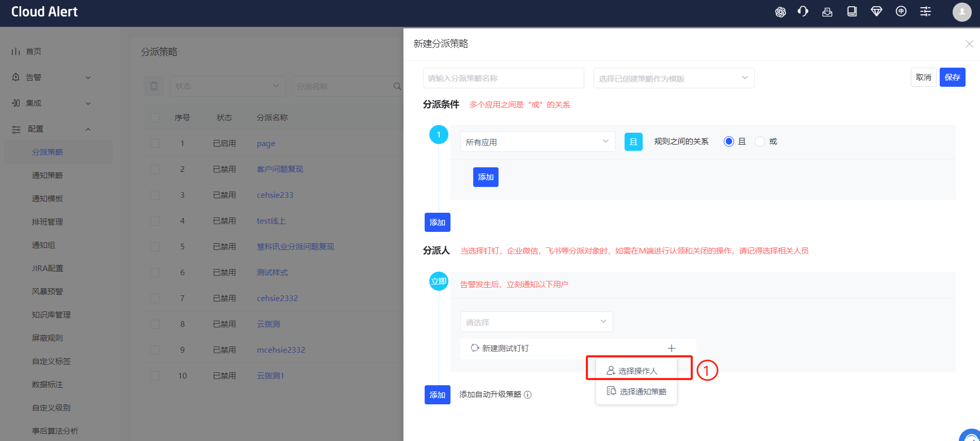The height and width of the screenshot is (441, 980).
Task: Check the row checkbox for 云拨测1
Action: click(155, 376)
